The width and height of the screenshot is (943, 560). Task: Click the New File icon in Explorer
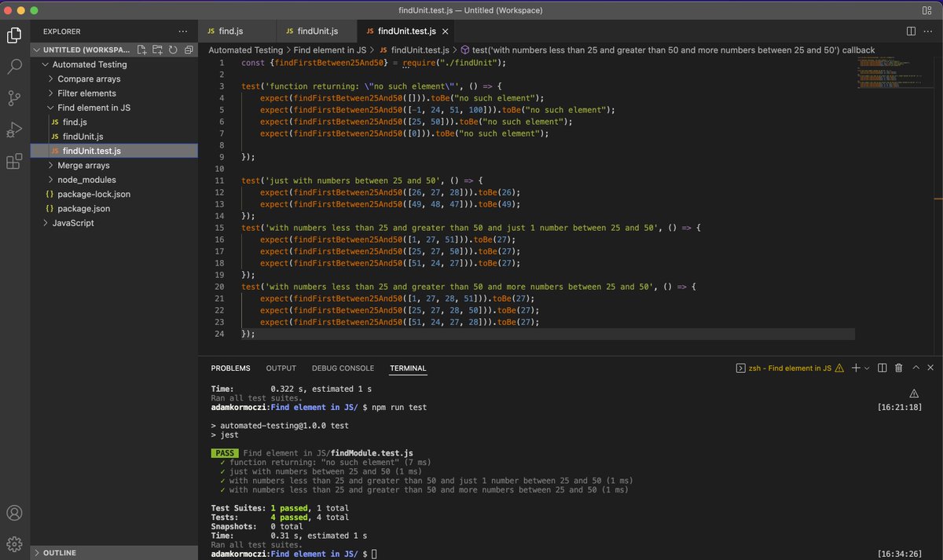click(141, 49)
